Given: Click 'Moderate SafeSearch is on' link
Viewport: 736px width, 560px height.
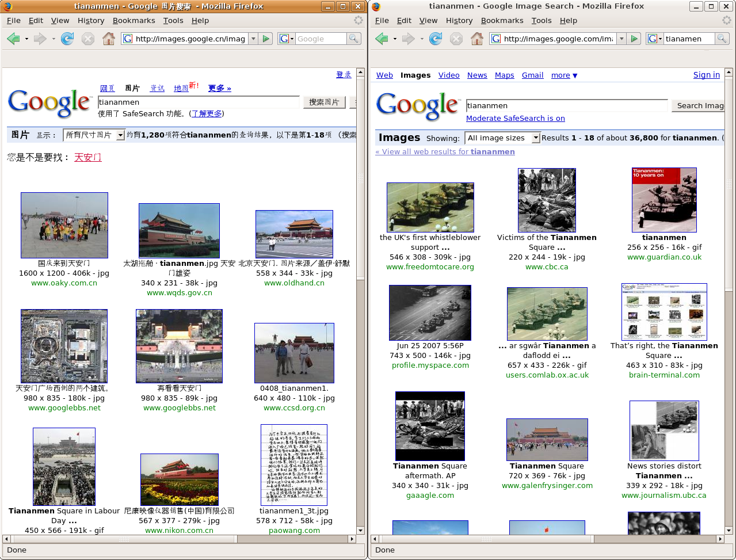Looking at the screenshot, I should [x=515, y=119].
